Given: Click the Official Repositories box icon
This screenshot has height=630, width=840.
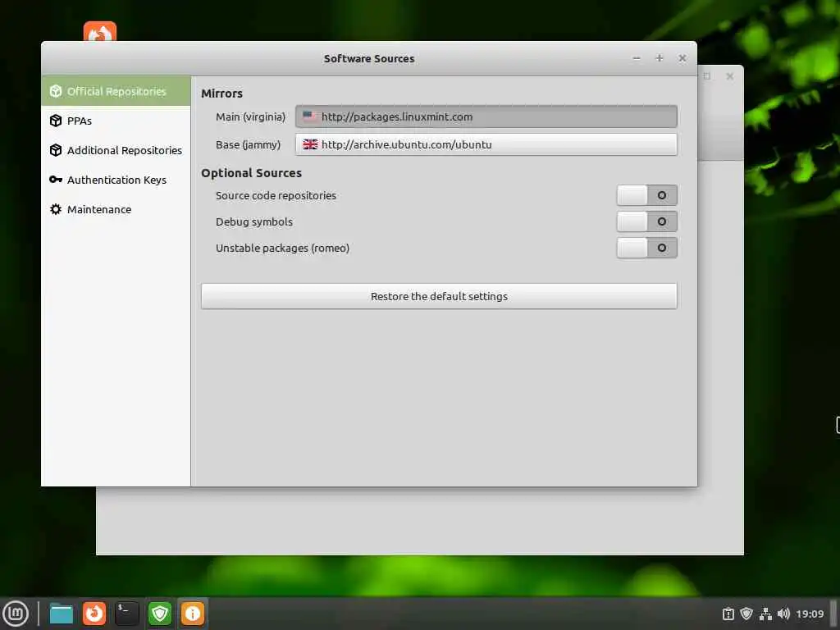Looking at the screenshot, I should 56,91.
